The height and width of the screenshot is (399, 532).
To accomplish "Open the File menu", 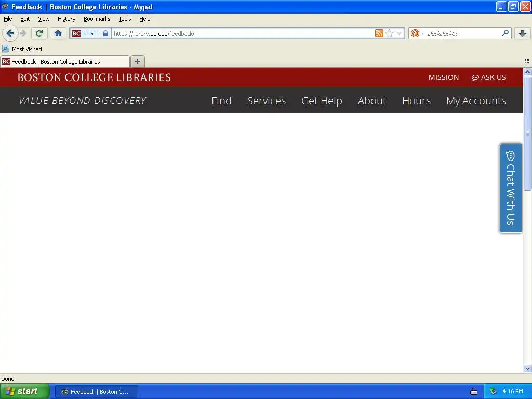I will pyautogui.click(x=8, y=19).
